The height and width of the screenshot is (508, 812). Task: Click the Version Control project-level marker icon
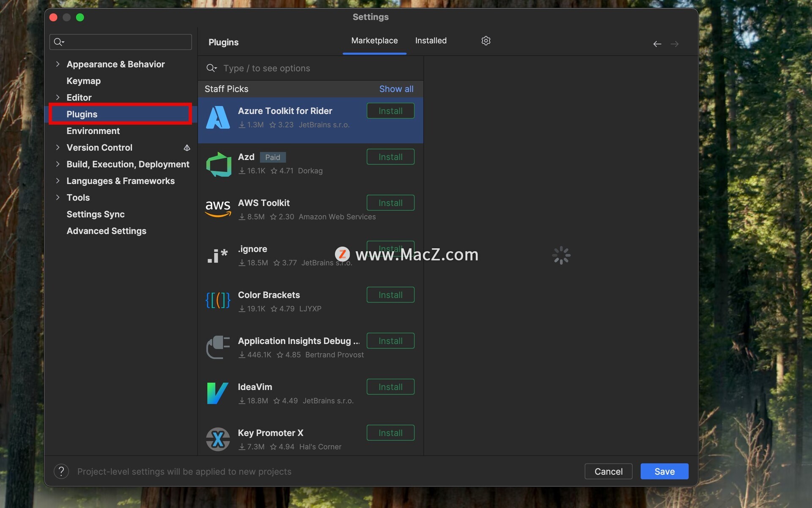pos(187,148)
